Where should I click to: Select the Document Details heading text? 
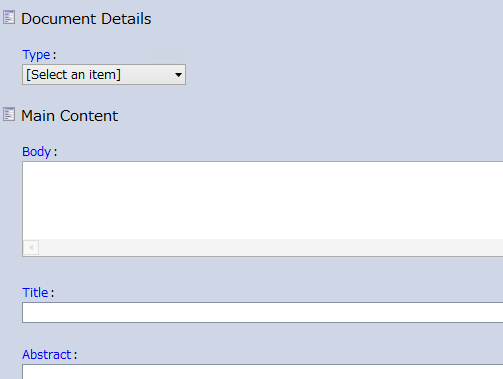[86, 19]
